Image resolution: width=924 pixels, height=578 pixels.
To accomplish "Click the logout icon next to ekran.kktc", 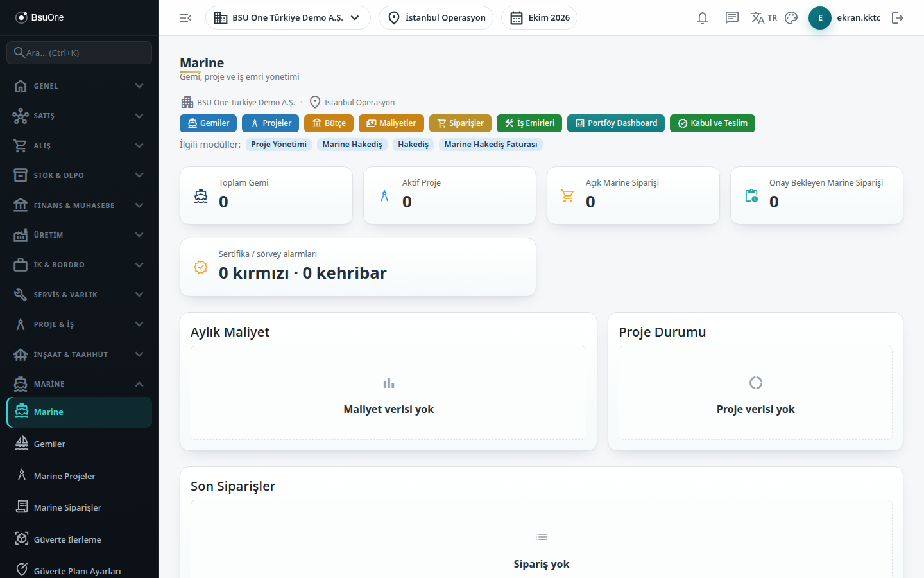I will [x=898, y=18].
